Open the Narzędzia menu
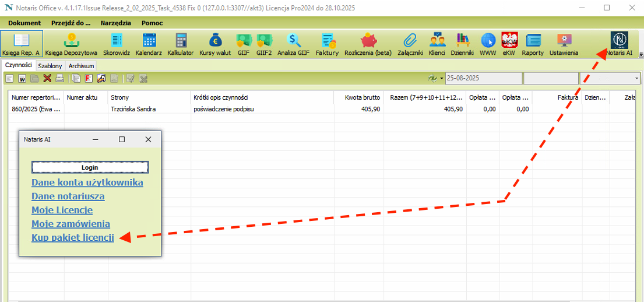644x302 pixels. tap(115, 23)
